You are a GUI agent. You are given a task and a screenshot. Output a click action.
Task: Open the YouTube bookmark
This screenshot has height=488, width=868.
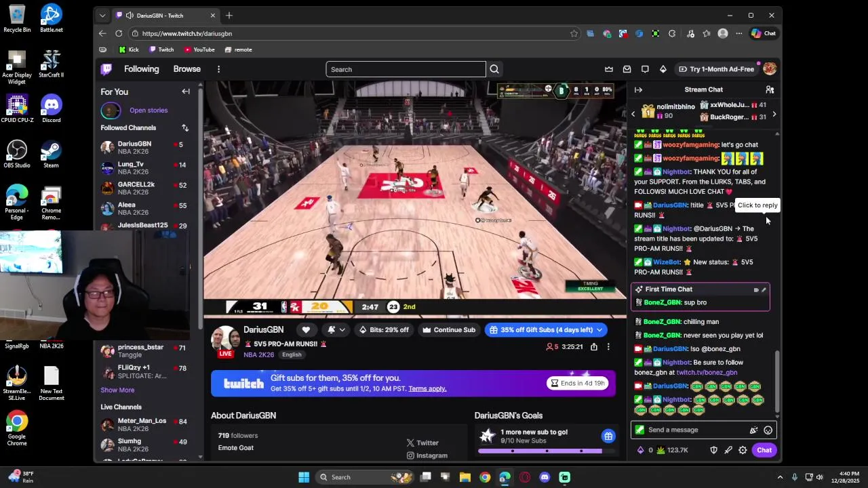pos(199,49)
